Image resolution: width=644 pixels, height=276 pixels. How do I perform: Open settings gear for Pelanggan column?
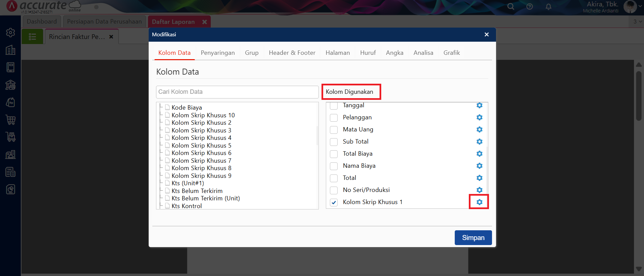pyautogui.click(x=479, y=117)
